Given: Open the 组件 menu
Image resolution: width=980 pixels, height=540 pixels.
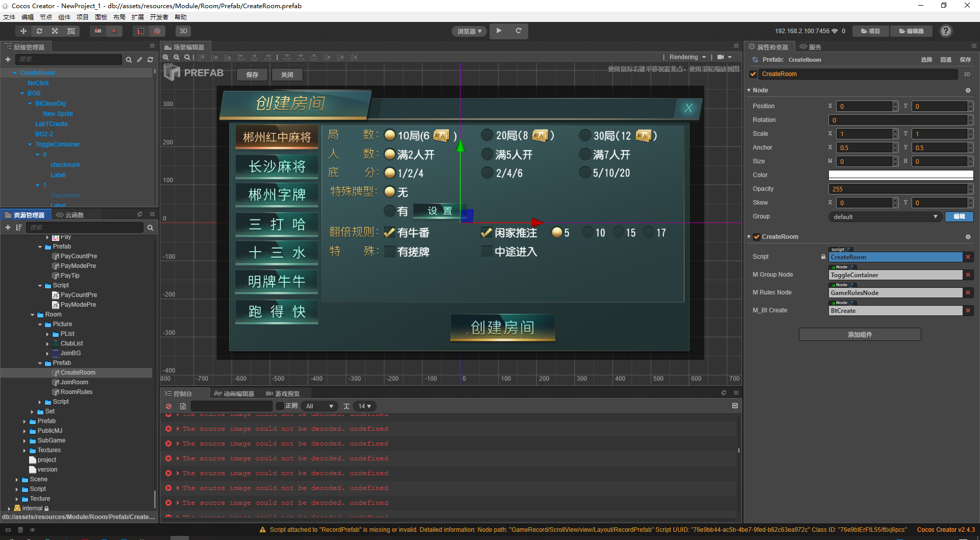Looking at the screenshot, I should click(64, 17).
